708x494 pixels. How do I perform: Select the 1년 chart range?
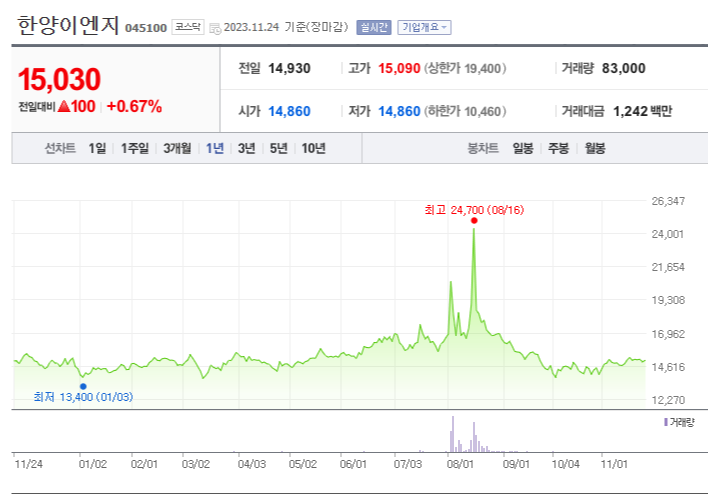(x=215, y=148)
